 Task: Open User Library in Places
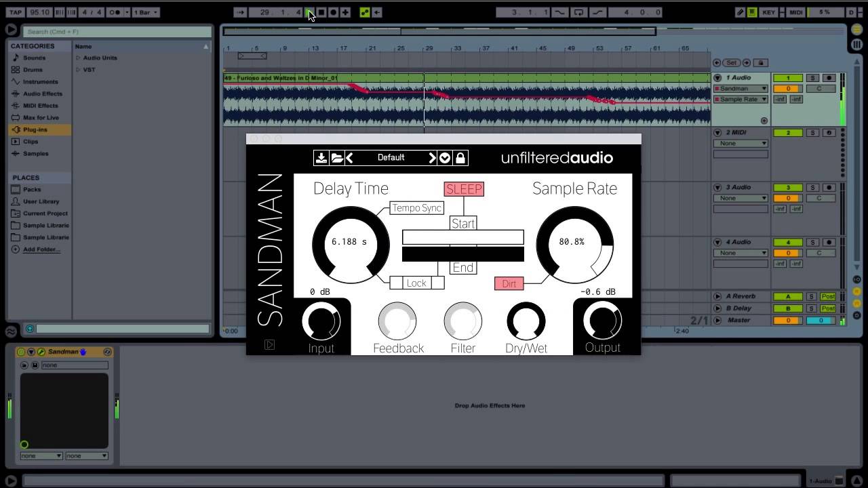coord(41,201)
